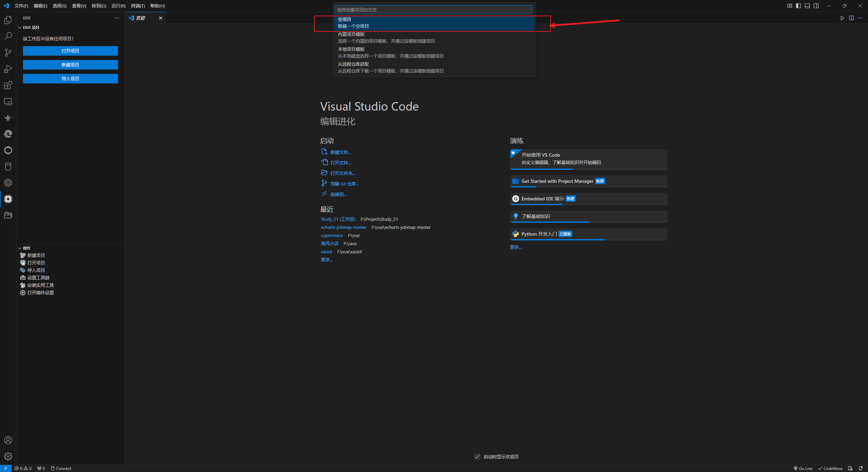This screenshot has height=472, width=868.
Task: Click the blue 新建项目 button
Action: pos(71,65)
